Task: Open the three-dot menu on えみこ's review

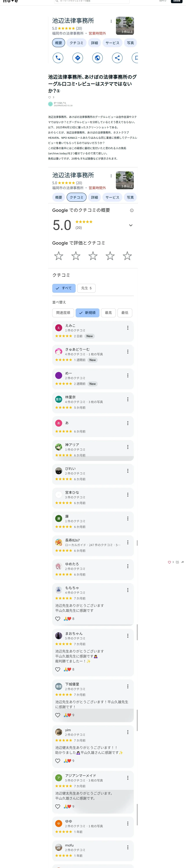Action: pos(128,328)
